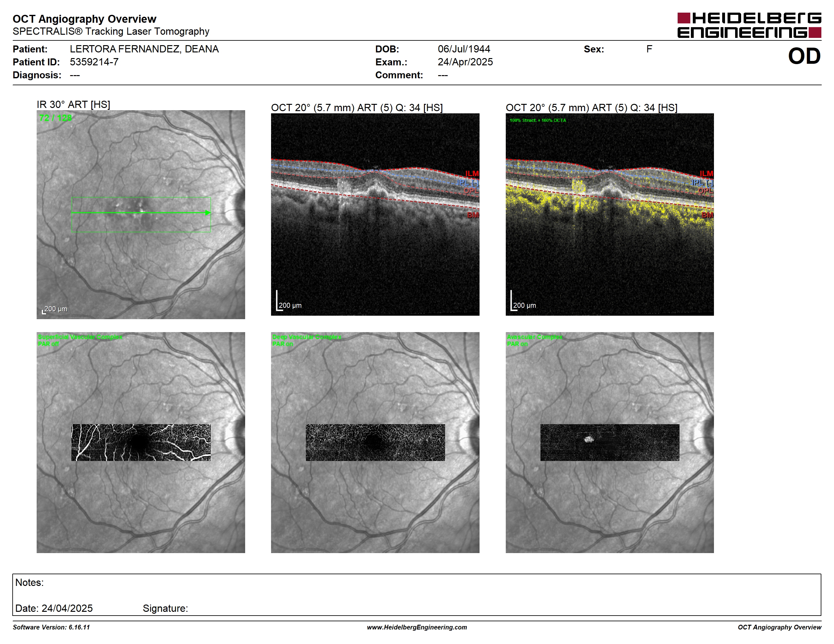834x644 pixels.
Task: Click the OD eye laterality label
Action: [x=804, y=56]
